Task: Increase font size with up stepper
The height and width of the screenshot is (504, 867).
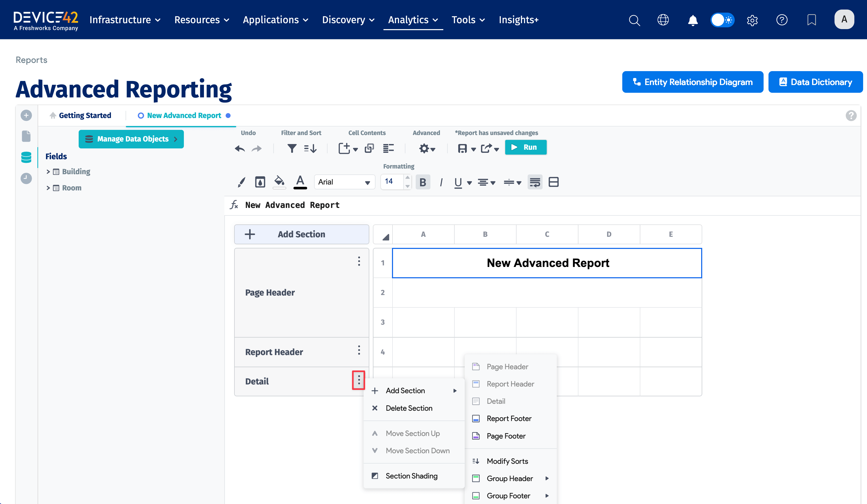Action: (407, 178)
